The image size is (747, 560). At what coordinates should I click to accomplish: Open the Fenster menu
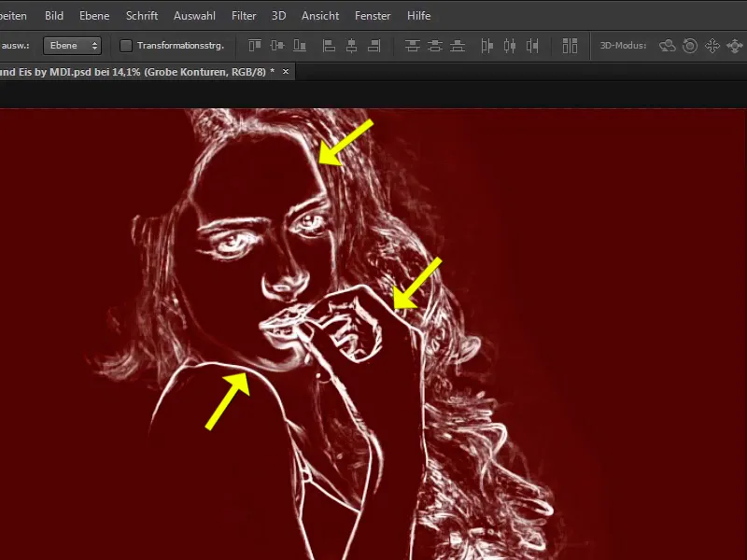click(x=373, y=16)
